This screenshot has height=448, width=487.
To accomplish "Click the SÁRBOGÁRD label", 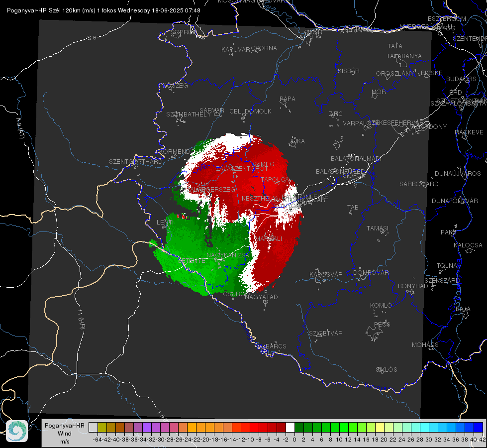I will click(419, 184).
